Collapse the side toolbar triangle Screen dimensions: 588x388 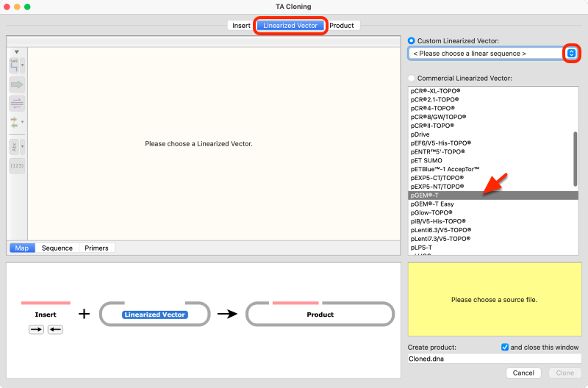coord(16,51)
